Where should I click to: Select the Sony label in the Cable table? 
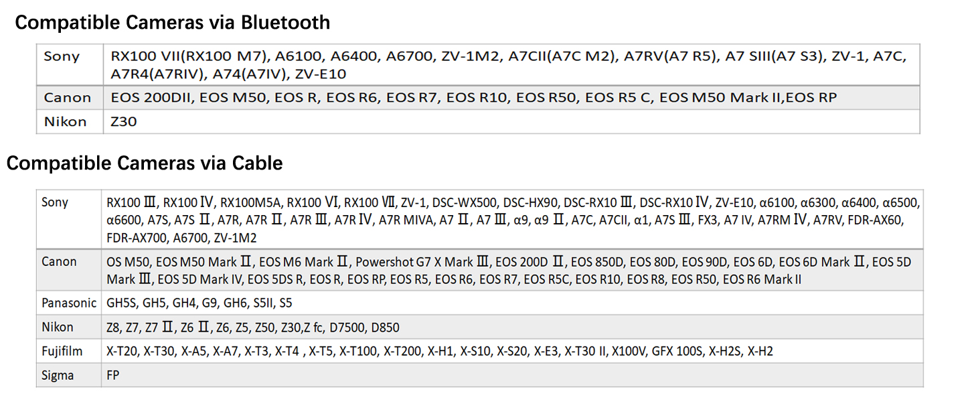point(55,202)
